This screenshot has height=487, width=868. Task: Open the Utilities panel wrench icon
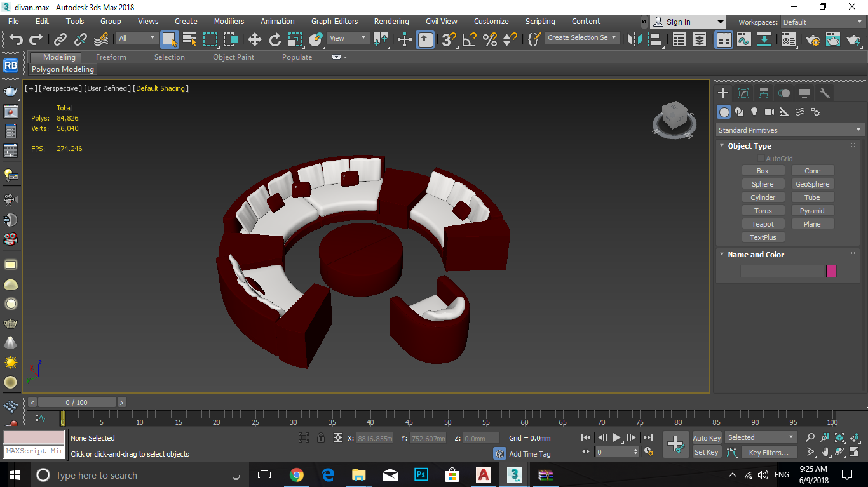tap(825, 93)
